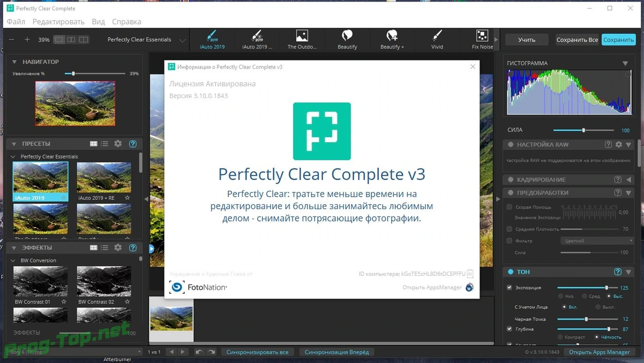Collapse the Пресеты panel
Viewport: 644px width, 363px height.
[x=14, y=144]
